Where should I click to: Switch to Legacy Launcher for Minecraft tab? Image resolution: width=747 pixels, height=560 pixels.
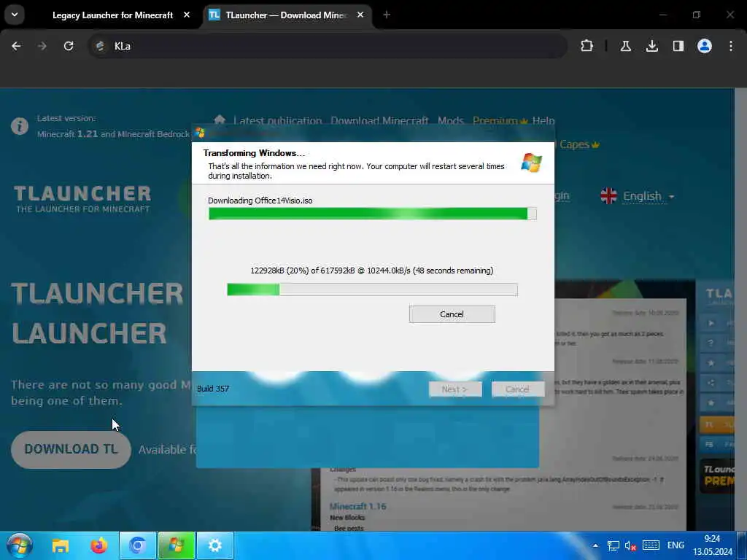pos(112,15)
